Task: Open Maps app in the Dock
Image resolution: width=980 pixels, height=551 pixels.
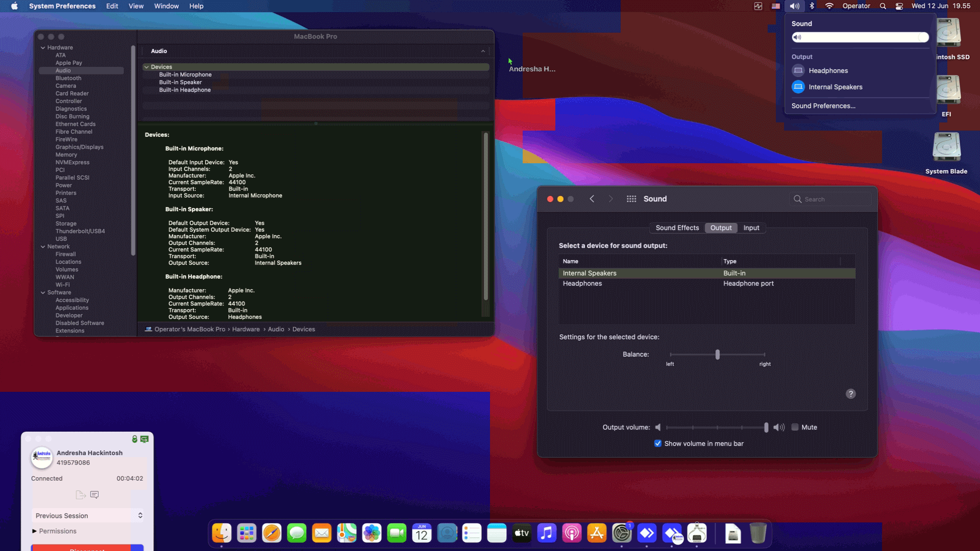Action: [x=347, y=533]
